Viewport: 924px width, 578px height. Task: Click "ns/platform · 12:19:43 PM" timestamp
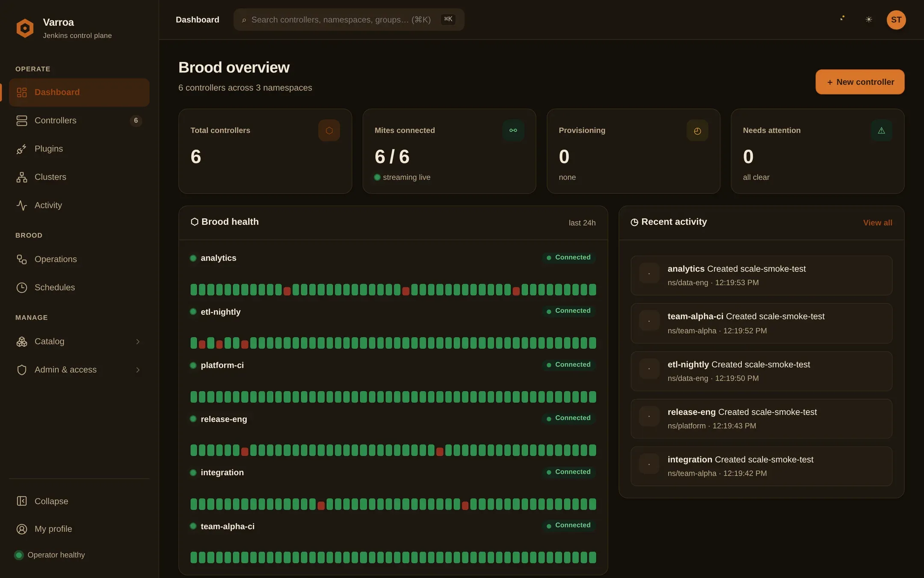(x=712, y=426)
